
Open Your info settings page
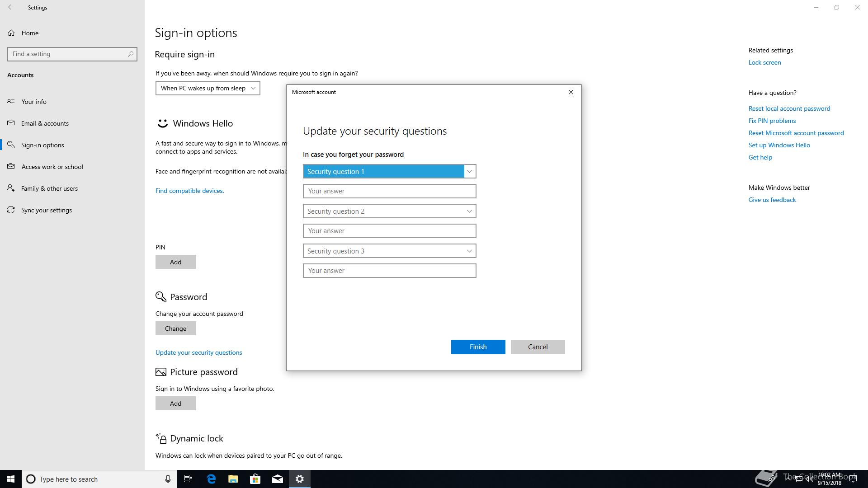(72, 102)
